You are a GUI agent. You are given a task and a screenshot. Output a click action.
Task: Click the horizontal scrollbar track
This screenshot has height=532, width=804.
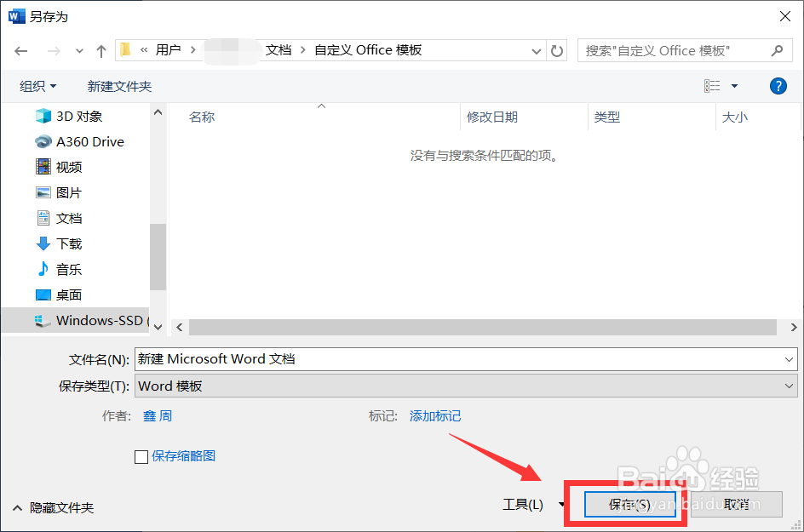483,327
